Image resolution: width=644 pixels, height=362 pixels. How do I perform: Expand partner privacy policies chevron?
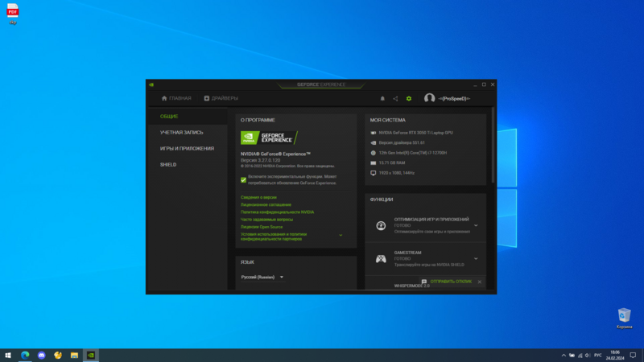(341, 236)
